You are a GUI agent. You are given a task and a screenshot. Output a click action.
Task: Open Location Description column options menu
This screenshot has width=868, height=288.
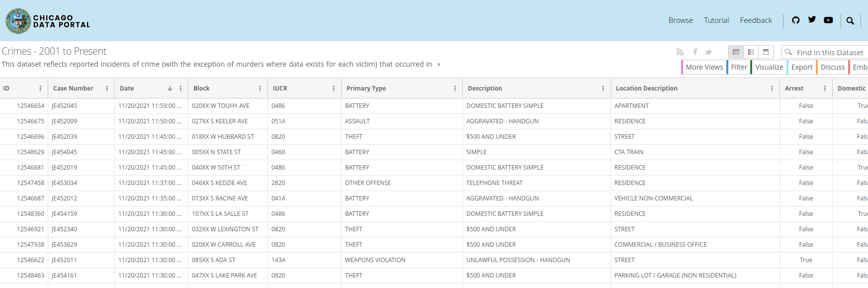772,89
